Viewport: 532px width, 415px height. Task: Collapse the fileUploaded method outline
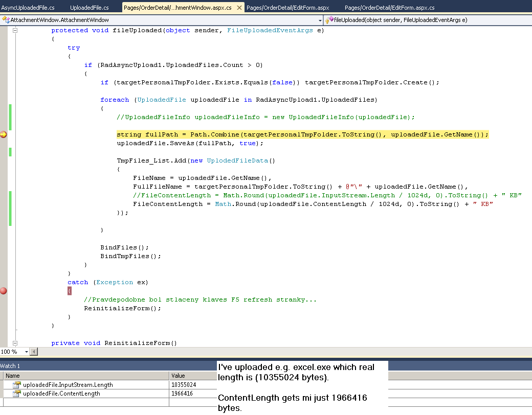click(15, 30)
